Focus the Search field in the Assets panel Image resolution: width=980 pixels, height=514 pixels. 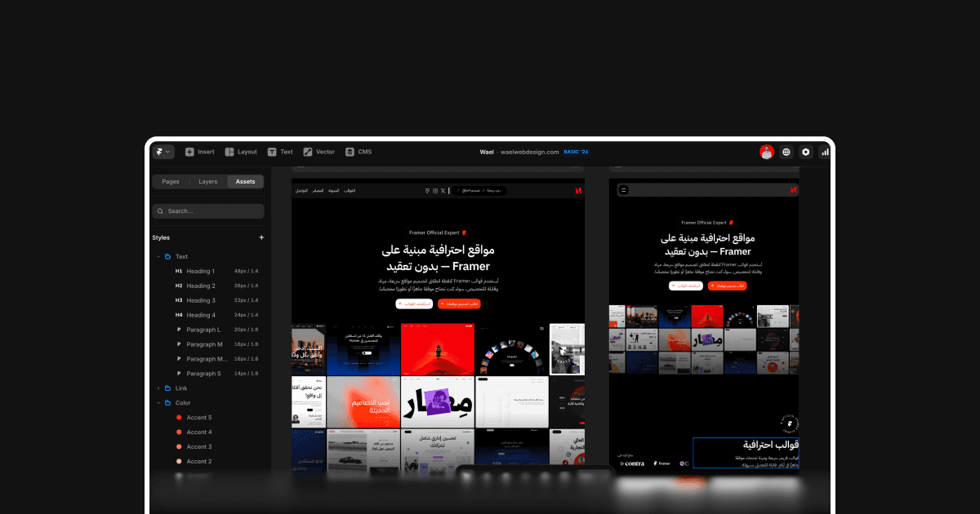tap(208, 211)
